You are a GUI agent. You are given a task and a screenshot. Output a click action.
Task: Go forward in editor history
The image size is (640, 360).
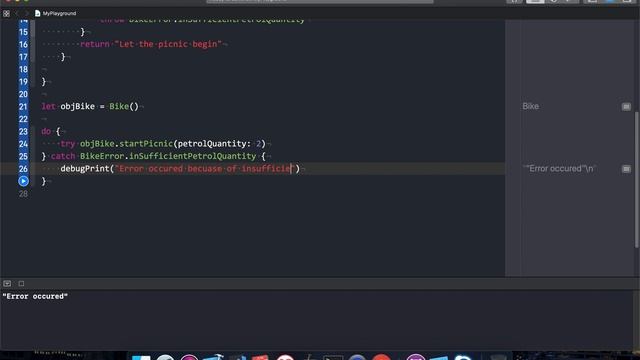27,13
